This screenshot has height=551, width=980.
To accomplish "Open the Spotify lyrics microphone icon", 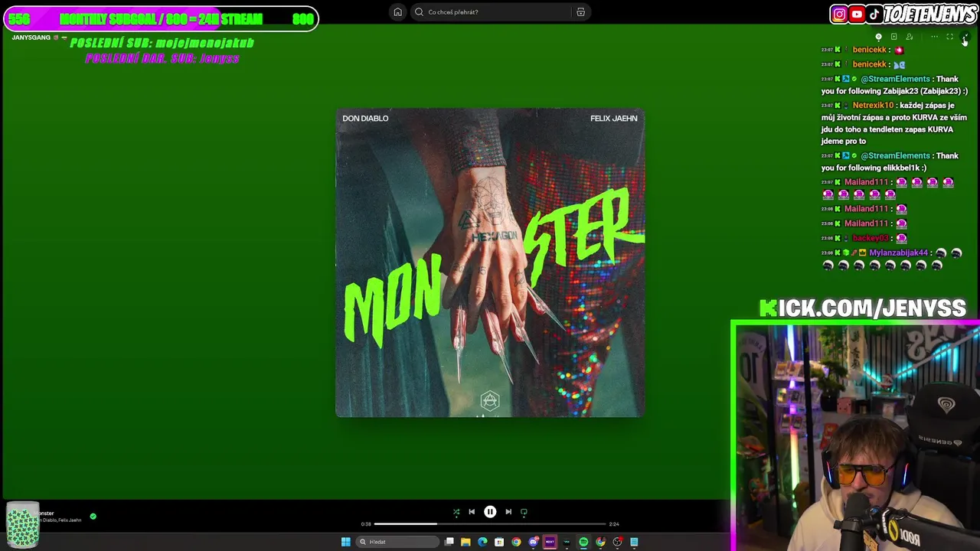I will tap(878, 37).
